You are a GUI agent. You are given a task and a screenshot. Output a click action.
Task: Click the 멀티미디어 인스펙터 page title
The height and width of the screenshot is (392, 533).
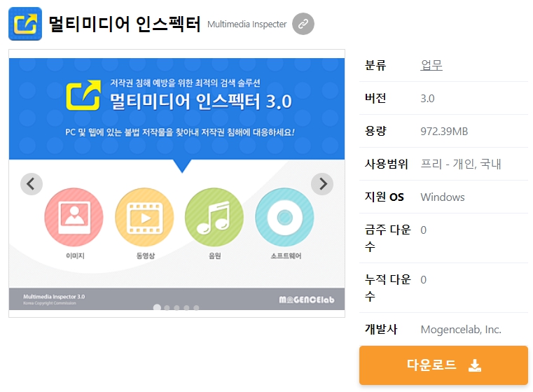coord(125,24)
